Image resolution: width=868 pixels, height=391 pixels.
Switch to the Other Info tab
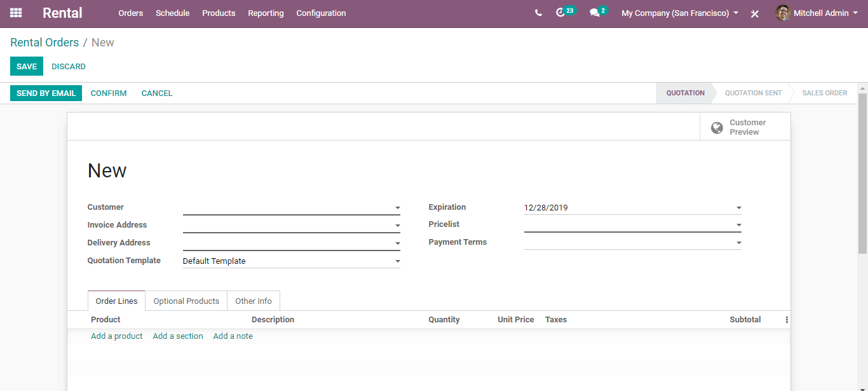[x=254, y=301]
